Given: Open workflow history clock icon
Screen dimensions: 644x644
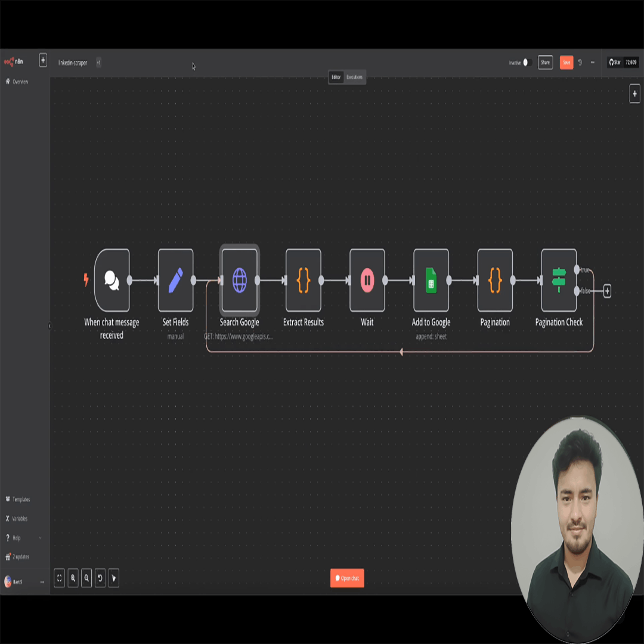Looking at the screenshot, I should [580, 63].
